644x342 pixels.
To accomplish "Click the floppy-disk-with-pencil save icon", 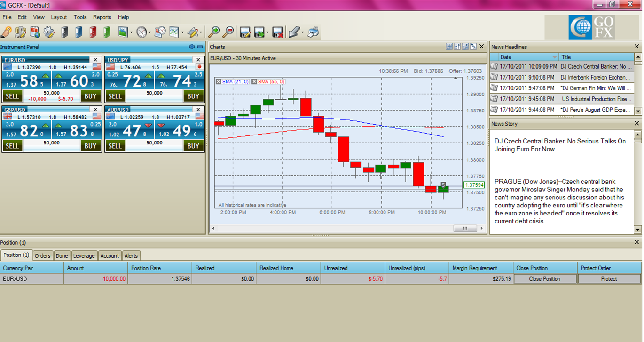I will pos(245,32).
